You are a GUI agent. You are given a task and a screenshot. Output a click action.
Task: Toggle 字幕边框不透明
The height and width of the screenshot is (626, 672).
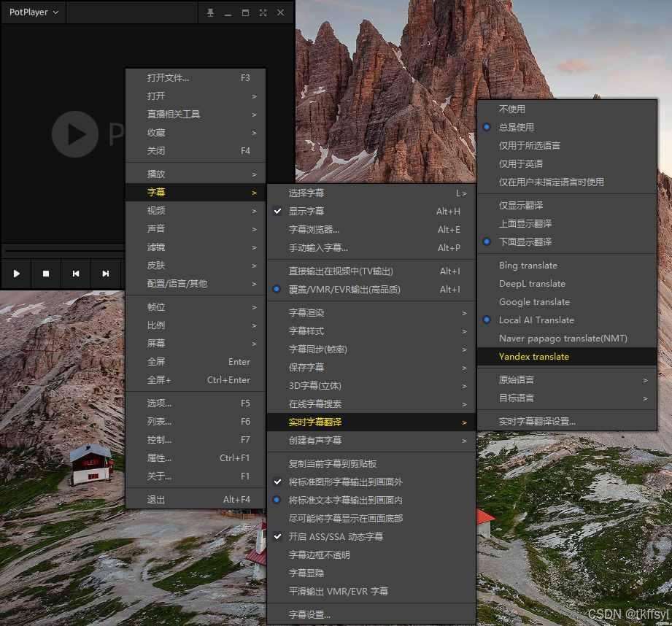(x=371, y=555)
